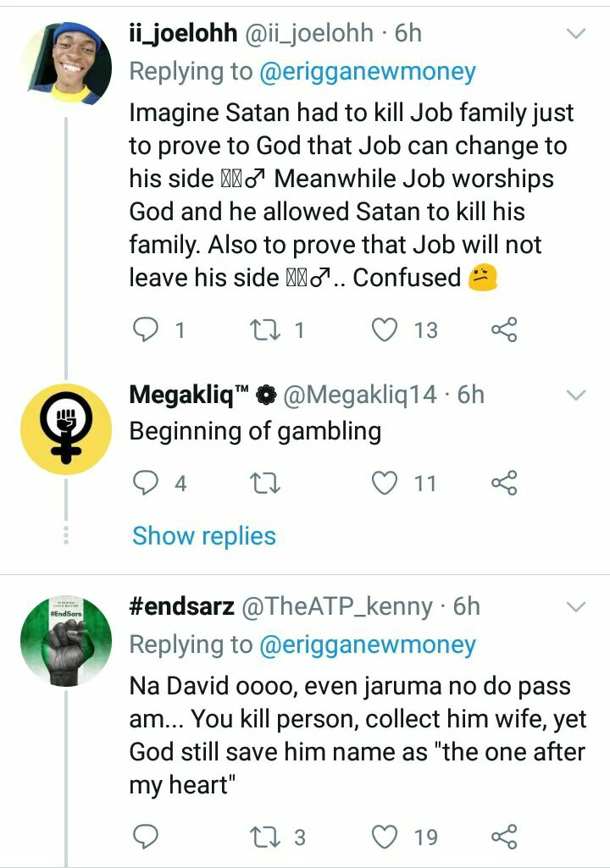Image resolution: width=610 pixels, height=868 pixels.
Task: Reply to Megakliq's 'Beginning of gambling' tweet
Action: (147, 483)
